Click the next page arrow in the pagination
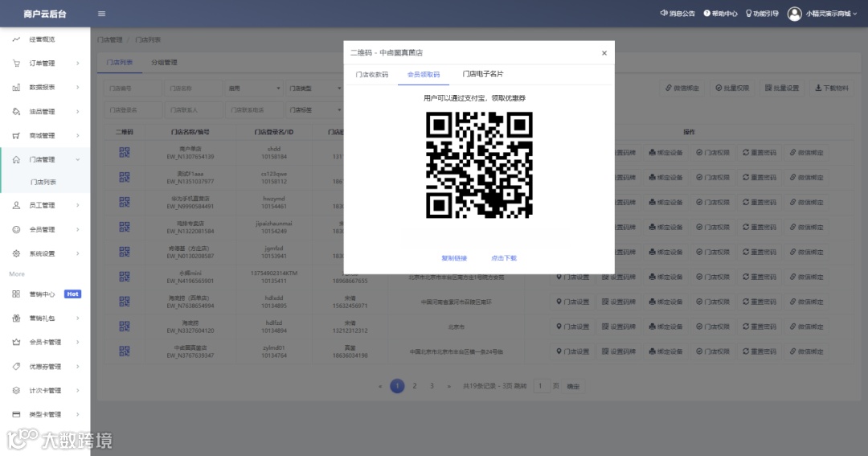Image resolution: width=868 pixels, height=456 pixels. 449,386
